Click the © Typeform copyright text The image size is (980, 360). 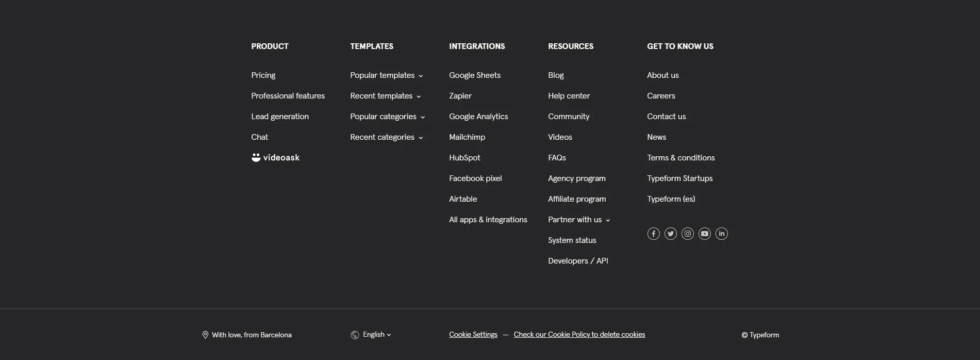pyautogui.click(x=760, y=335)
